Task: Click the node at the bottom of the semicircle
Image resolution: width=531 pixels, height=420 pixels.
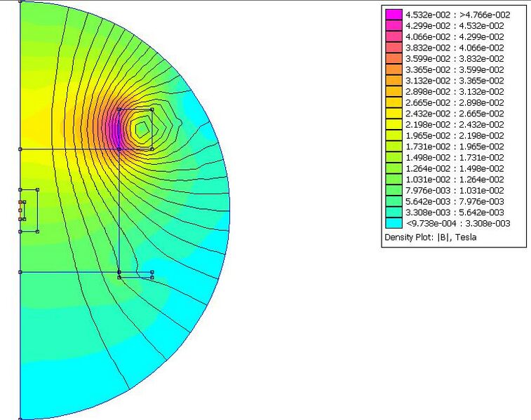Action: (x=20, y=418)
